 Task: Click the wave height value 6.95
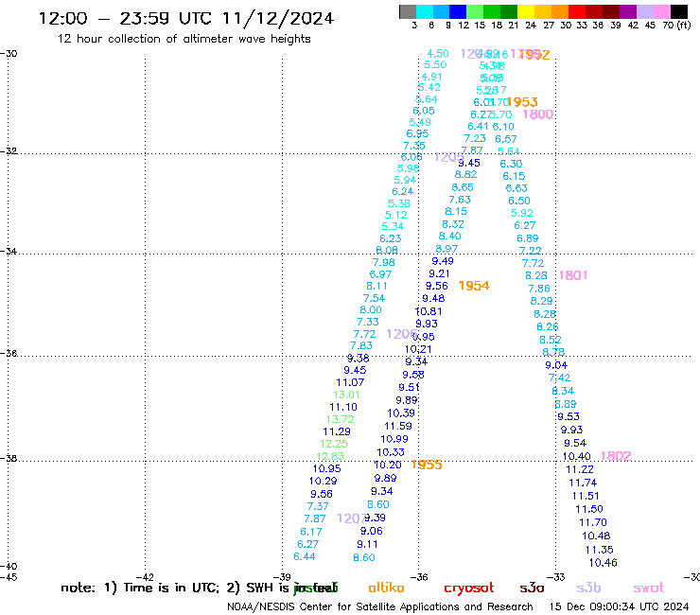click(417, 133)
